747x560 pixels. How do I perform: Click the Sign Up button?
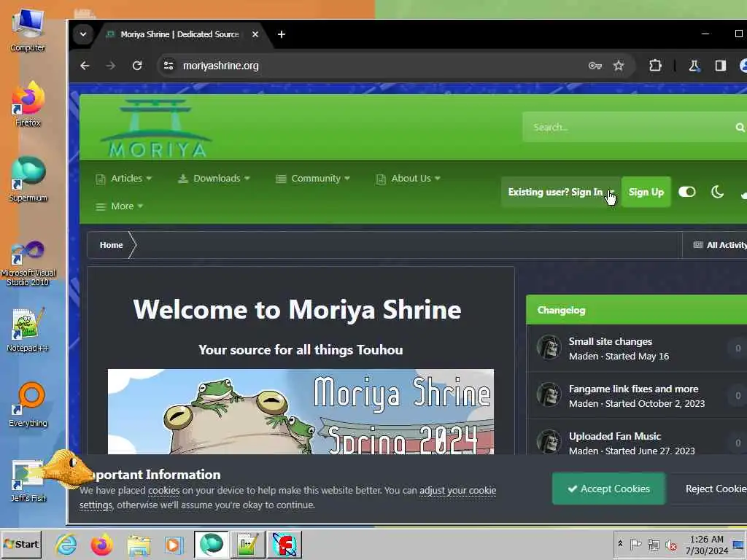646,192
